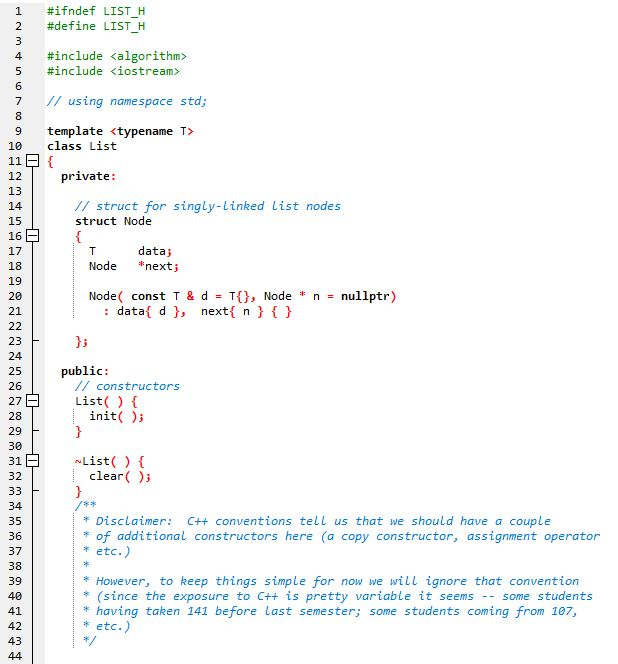618x664 pixels.
Task: Click 'List( ) {' constructor on line 27
Action: pyautogui.click(x=106, y=401)
